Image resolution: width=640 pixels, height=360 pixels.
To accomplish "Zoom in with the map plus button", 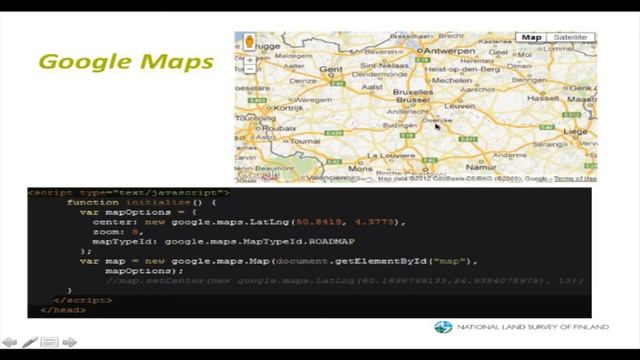I will (250, 60).
